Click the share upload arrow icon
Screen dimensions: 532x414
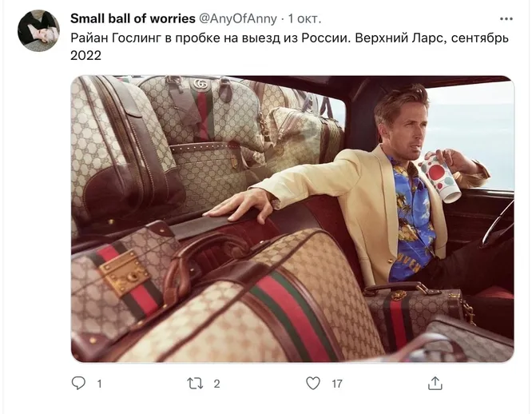click(x=435, y=383)
